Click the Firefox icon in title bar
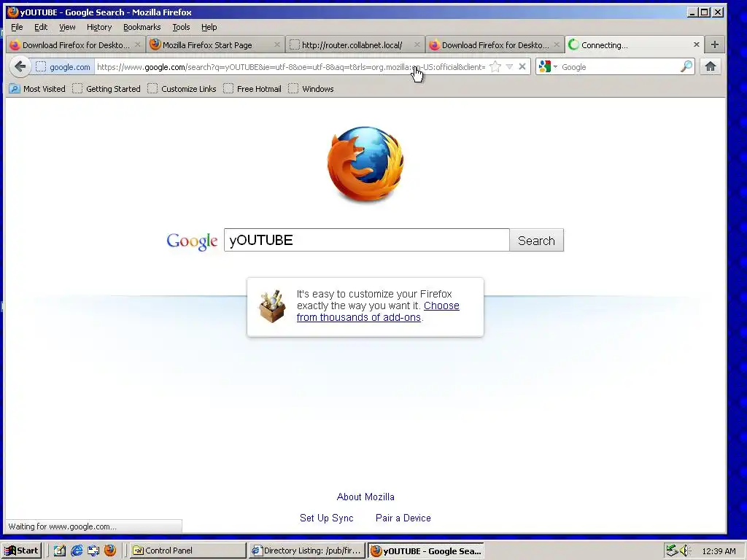 point(13,12)
